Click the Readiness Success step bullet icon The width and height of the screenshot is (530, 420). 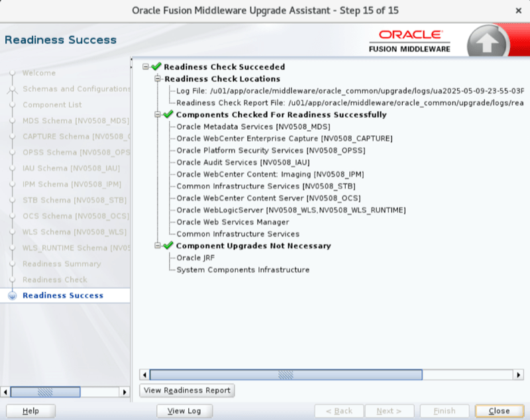tap(13, 295)
